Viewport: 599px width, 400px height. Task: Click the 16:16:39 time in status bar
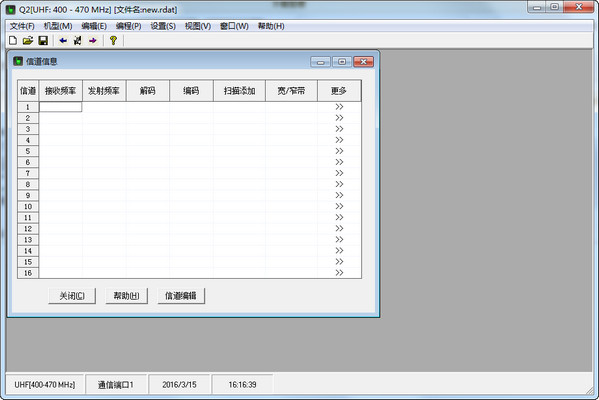(243, 385)
